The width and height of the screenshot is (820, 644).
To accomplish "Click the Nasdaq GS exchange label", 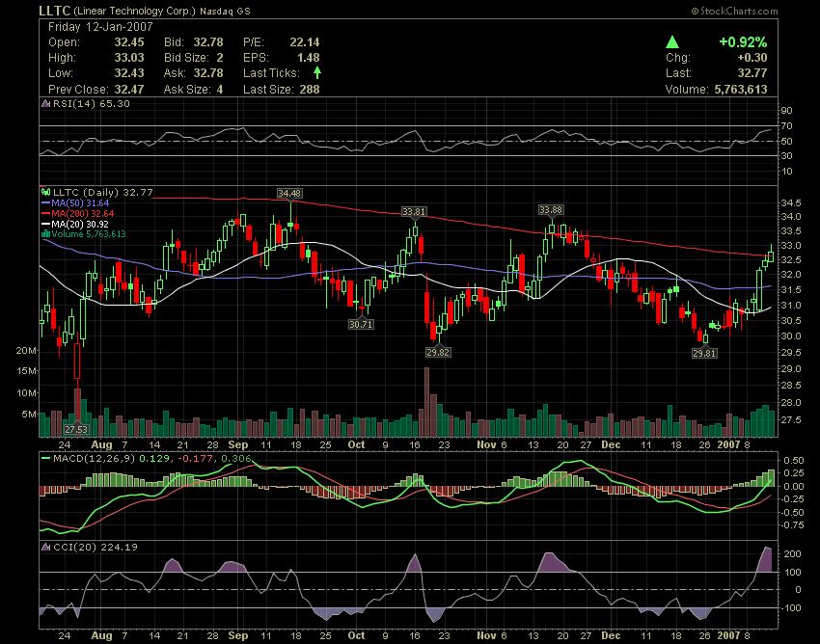I will pyautogui.click(x=225, y=11).
